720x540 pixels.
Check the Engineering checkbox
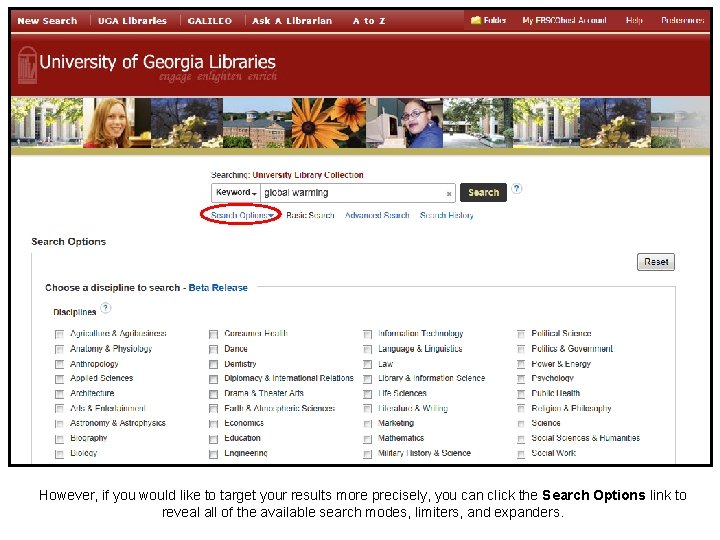[213, 454]
